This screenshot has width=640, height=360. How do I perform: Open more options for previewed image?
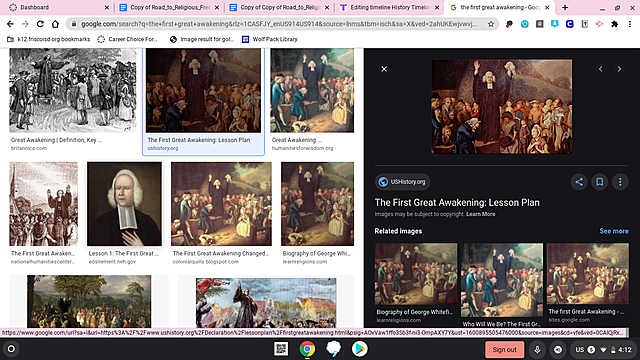620,182
